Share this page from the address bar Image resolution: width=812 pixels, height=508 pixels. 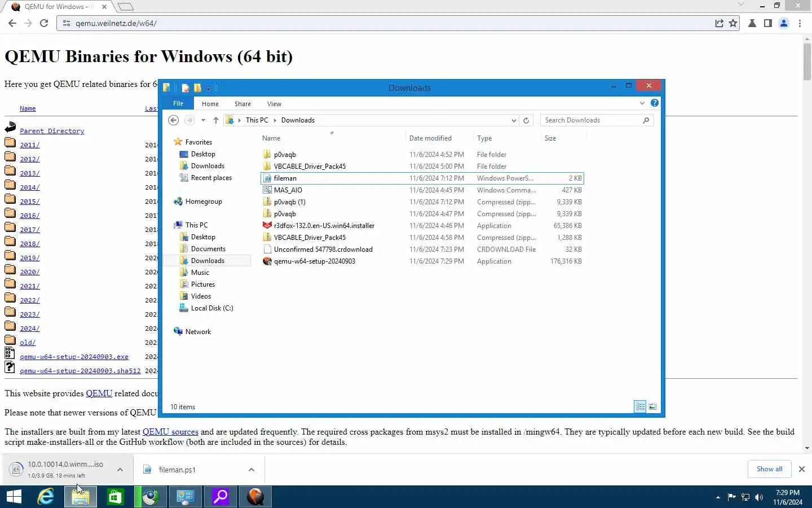719,23
